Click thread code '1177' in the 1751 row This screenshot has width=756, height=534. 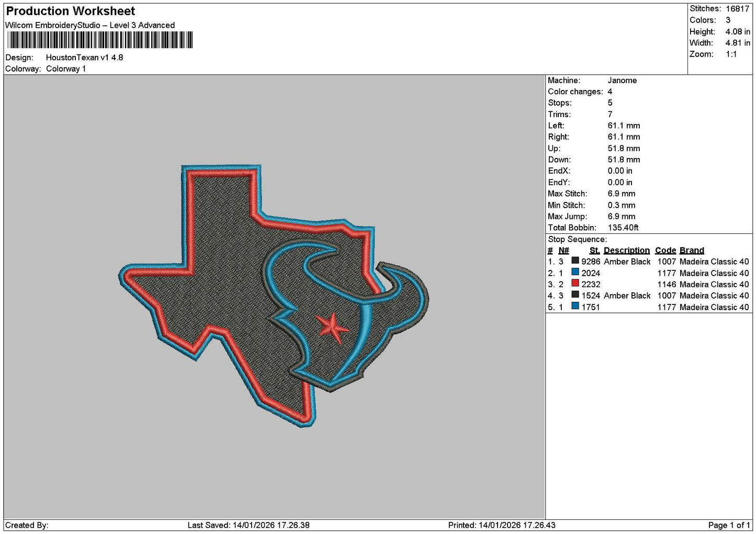tap(667, 307)
